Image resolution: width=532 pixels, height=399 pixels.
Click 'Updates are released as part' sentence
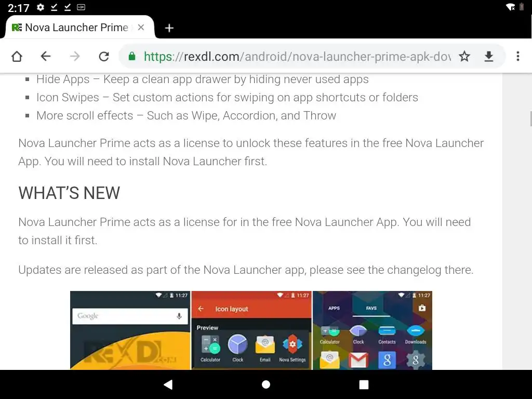tap(246, 270)
